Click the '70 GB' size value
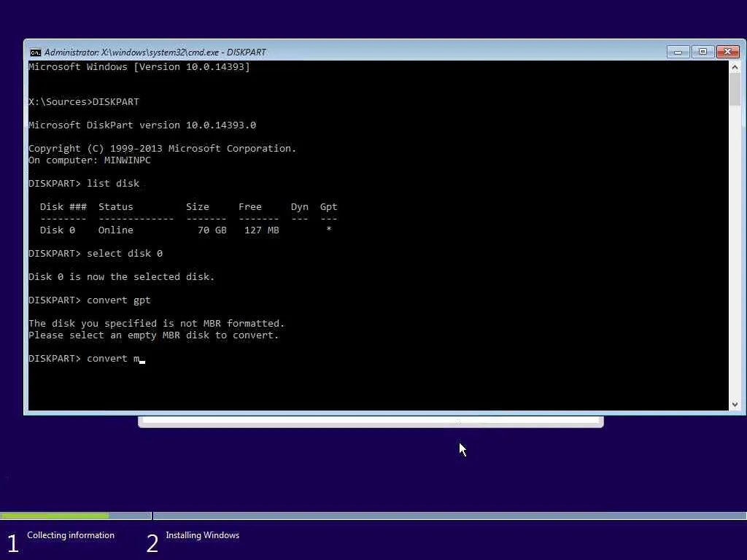This screenshot has height=560, width=747. (212, 230)
